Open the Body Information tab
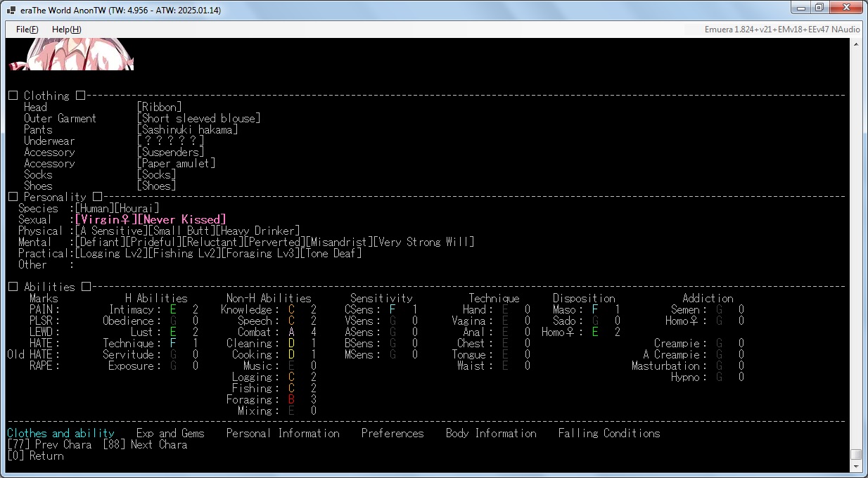This screenshot has width=868, height=478. [491, 433]
